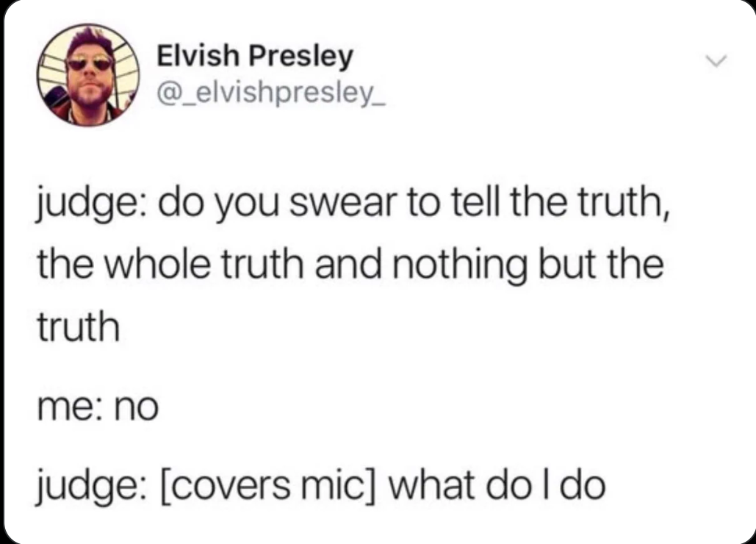
Task: Open Elvish Presley's profile picture
Action: pyautogui.click(x=88, y=75)
